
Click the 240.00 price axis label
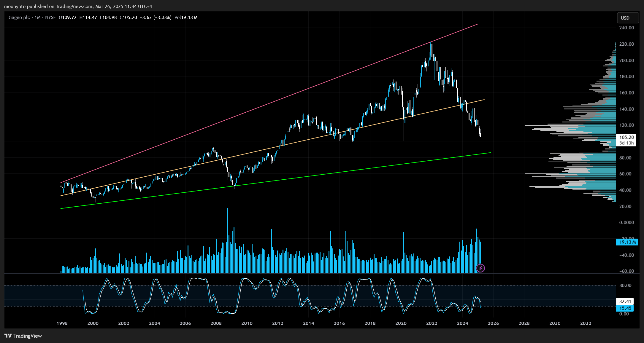(626, 28)
